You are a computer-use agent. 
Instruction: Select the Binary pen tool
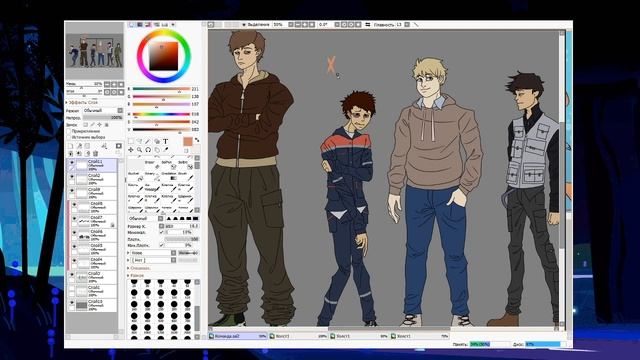151,176
